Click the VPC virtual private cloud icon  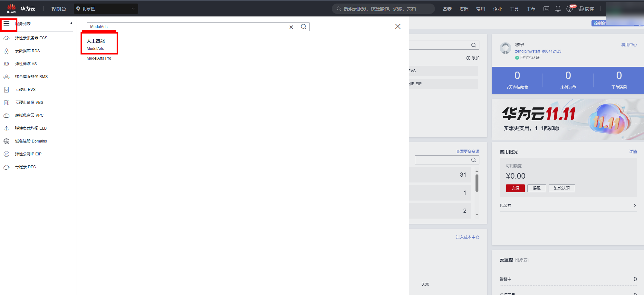6,115
